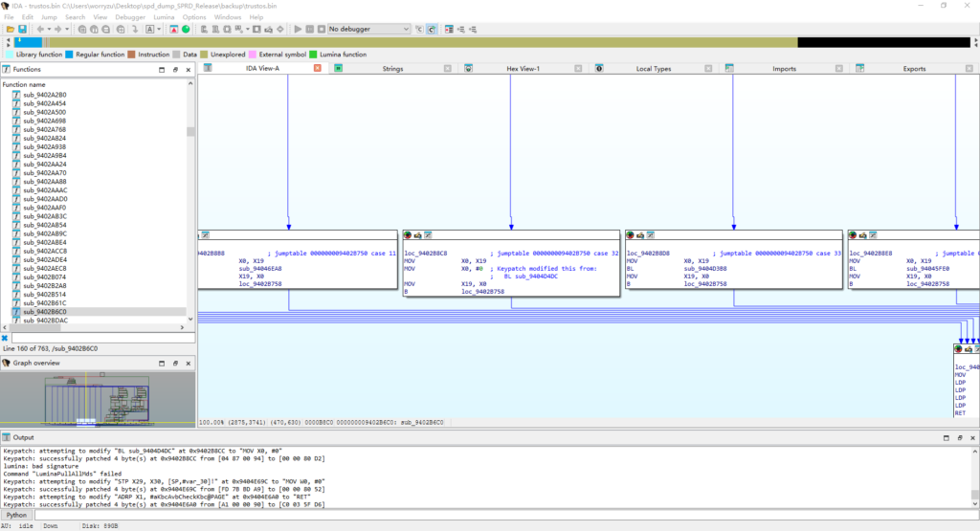Click the Jump forward arrow

[58, 30]
